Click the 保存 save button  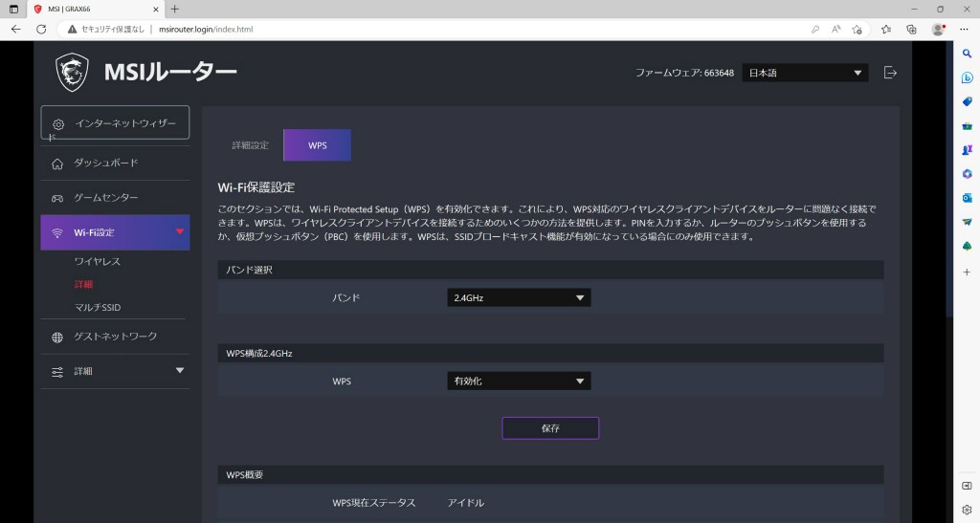pyautogui.click(x=550, y=428)
